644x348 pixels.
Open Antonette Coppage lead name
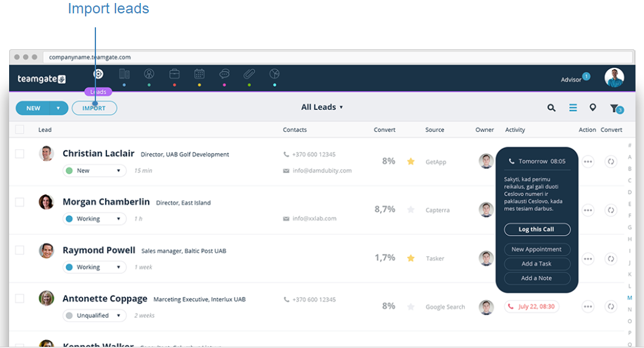pyautogui.click(x=104, y=299)
